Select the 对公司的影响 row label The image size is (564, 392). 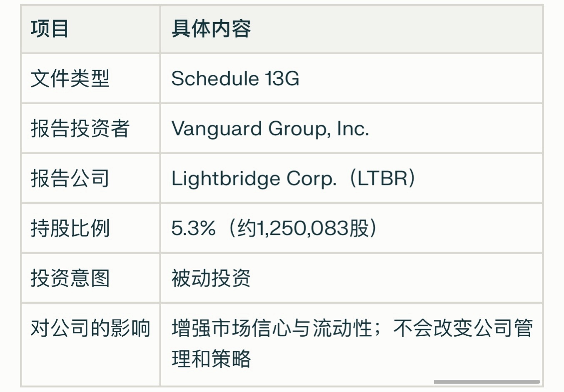pyautogui.click(x=90, y=328)
